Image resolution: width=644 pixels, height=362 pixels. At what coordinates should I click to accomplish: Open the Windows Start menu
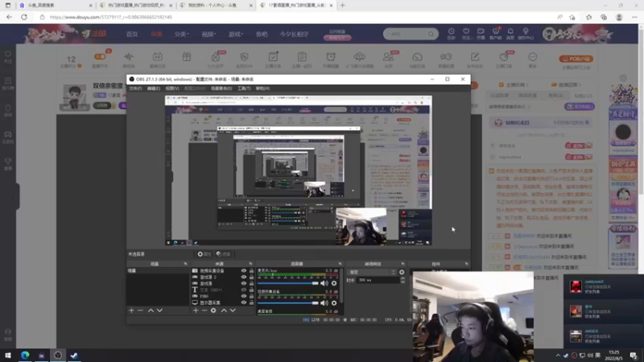coord(8,356)
